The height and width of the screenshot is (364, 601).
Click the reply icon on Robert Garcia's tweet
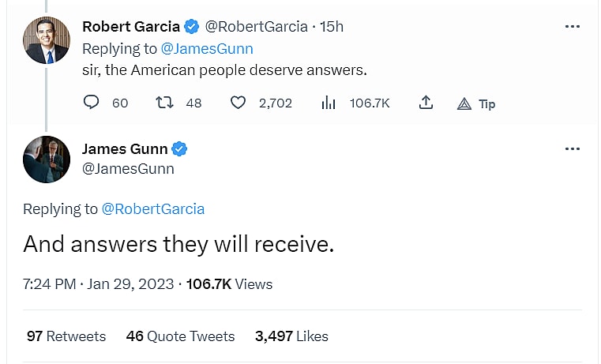click(x=92, y=103)
